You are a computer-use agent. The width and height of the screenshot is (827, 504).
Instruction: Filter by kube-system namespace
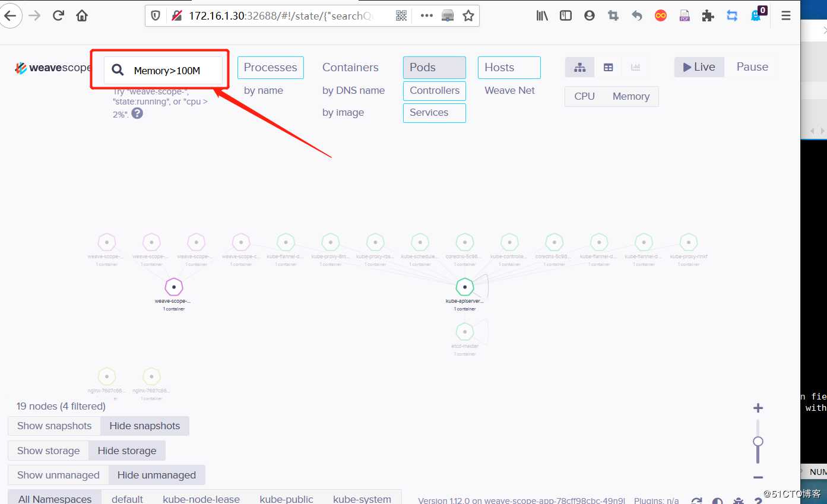pos(362,499)
